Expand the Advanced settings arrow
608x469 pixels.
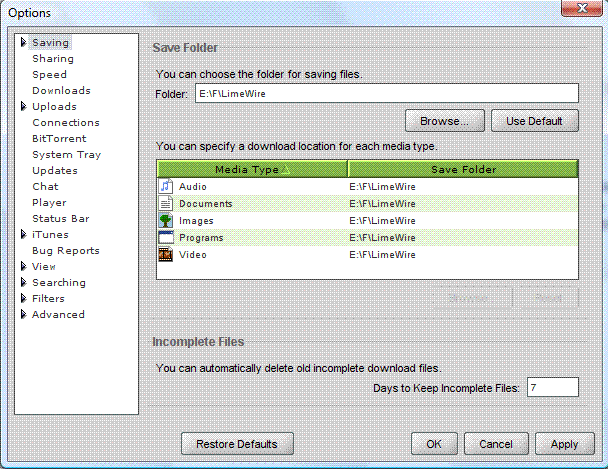pyautogui.click(x=23, y=315)
